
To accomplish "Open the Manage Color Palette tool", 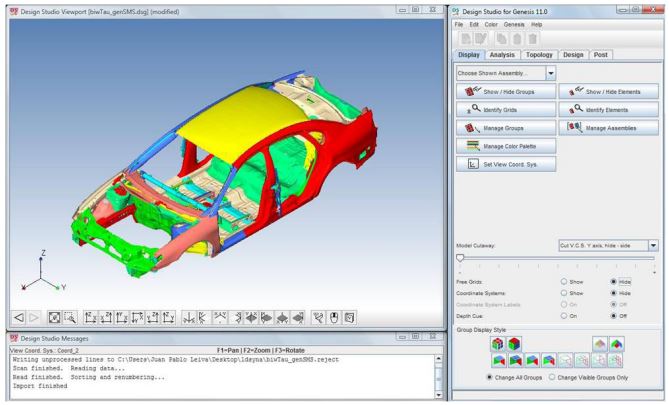I will pyautogui.click(x=501, y=146).
